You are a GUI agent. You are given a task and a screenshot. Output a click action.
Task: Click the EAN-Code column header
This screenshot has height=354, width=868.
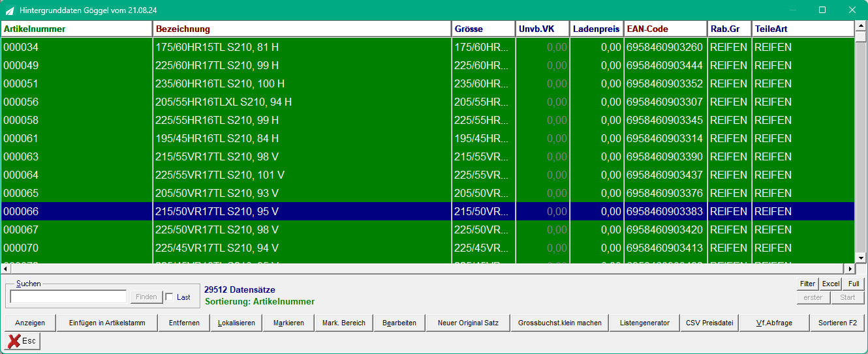point(666,29)
